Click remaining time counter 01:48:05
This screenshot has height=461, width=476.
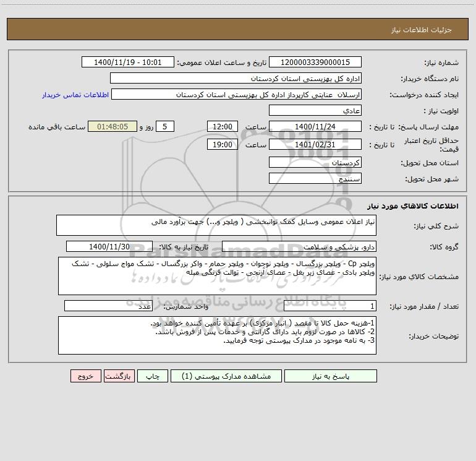click(x=113, y=126)
